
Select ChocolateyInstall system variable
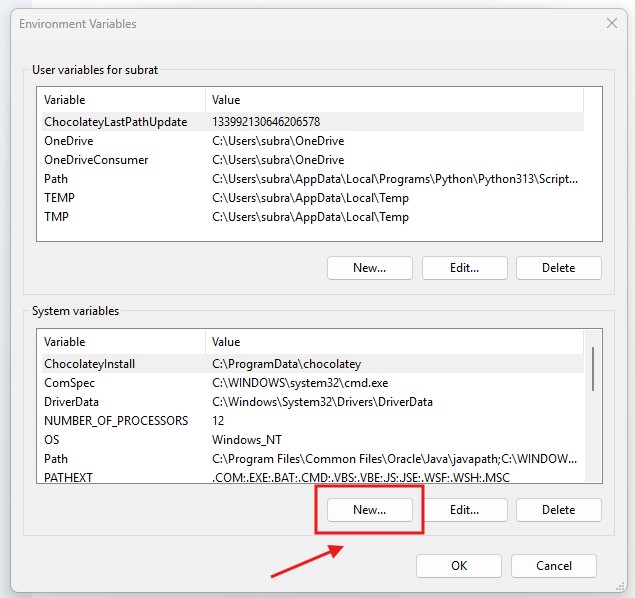[89, 364]
